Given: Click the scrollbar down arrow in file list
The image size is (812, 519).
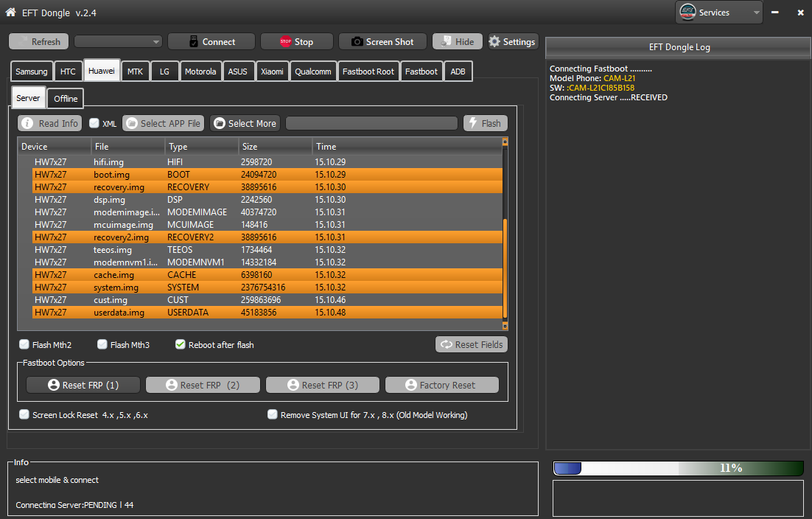Looking at the screenshot, I should coord(505,326).
